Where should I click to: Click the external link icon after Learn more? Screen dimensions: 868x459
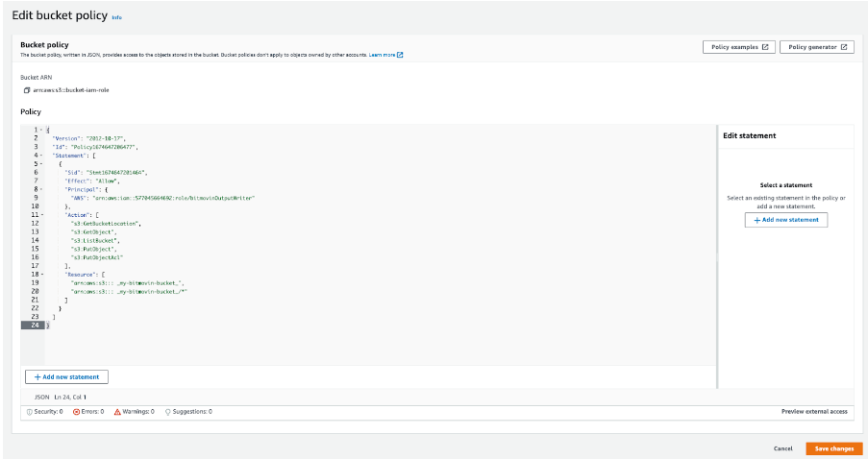click(x=400, y=55)
